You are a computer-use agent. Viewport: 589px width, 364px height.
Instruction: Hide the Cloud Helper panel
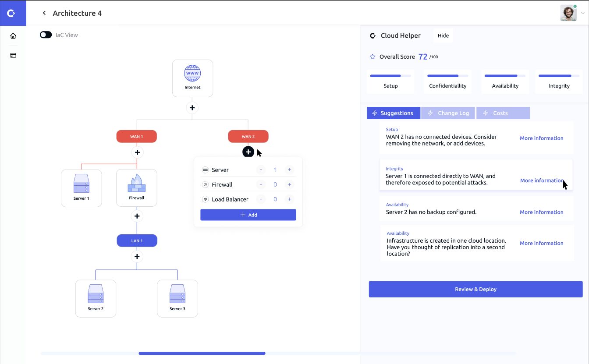coord(443,35)
